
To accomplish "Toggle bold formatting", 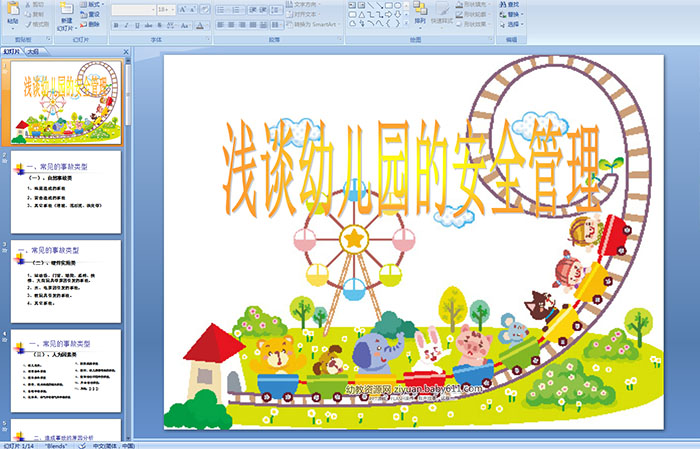I will 116,25.
